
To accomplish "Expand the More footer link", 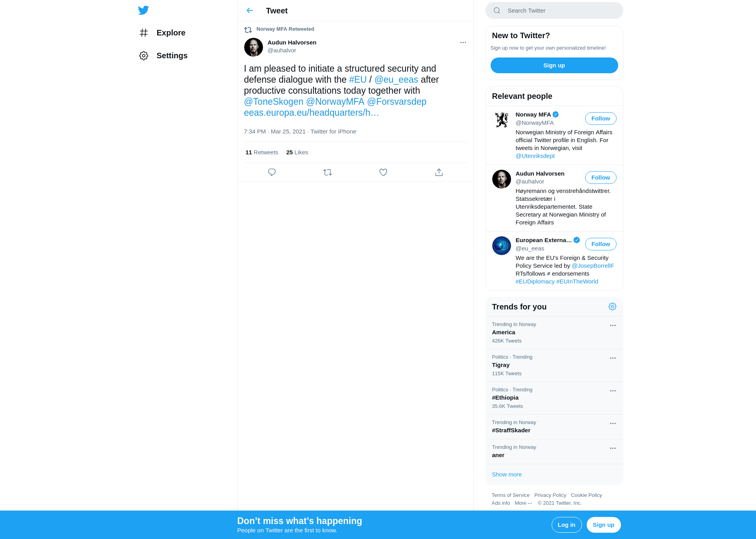I will [523, 503].
